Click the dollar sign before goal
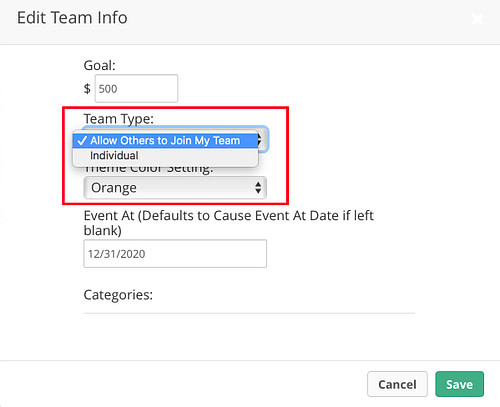Viewport: 500px width, 407px height. [87, 89]
